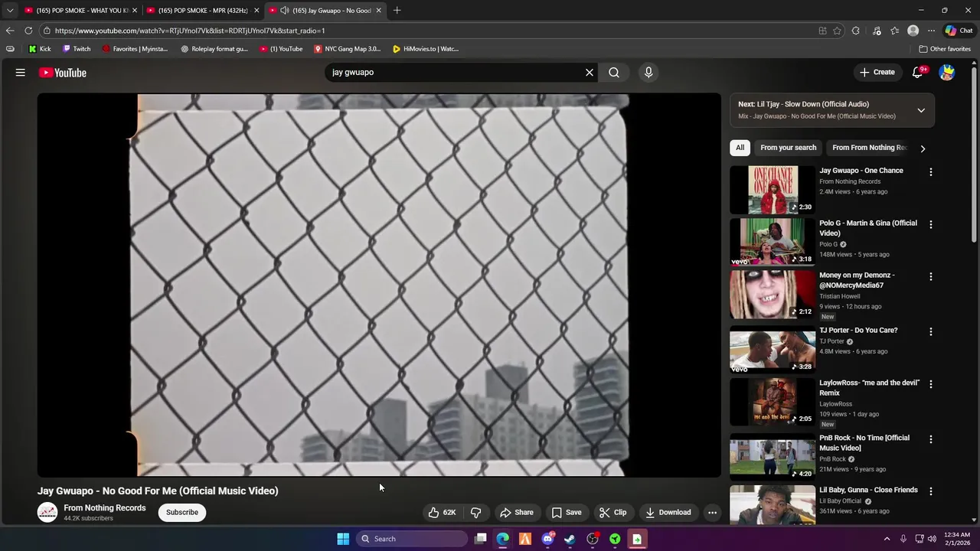Select the From your search chip
This screenshot has width=980, height=551.
tap(788, 148)
